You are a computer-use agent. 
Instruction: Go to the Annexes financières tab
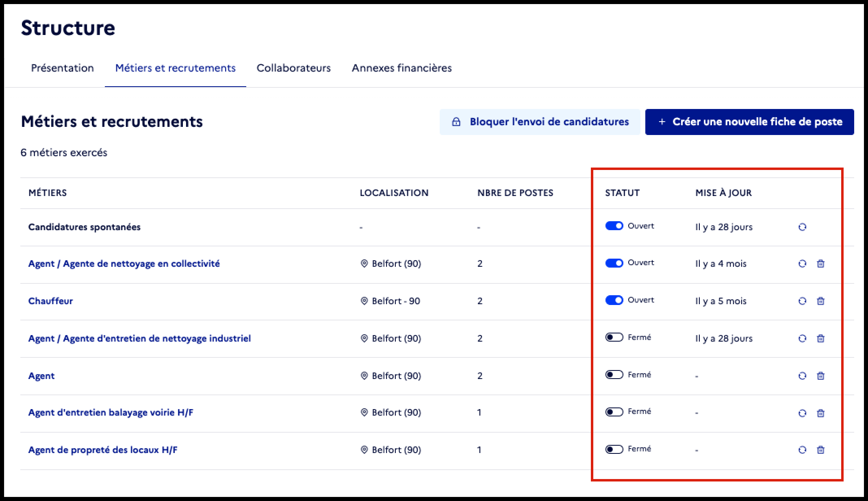(402, 68)
